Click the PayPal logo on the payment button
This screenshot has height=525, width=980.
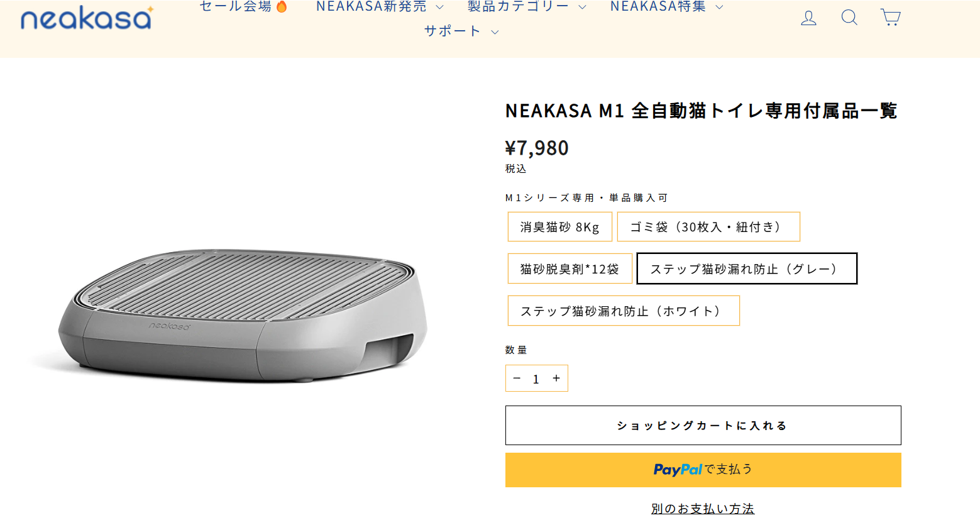coord(678,470)
